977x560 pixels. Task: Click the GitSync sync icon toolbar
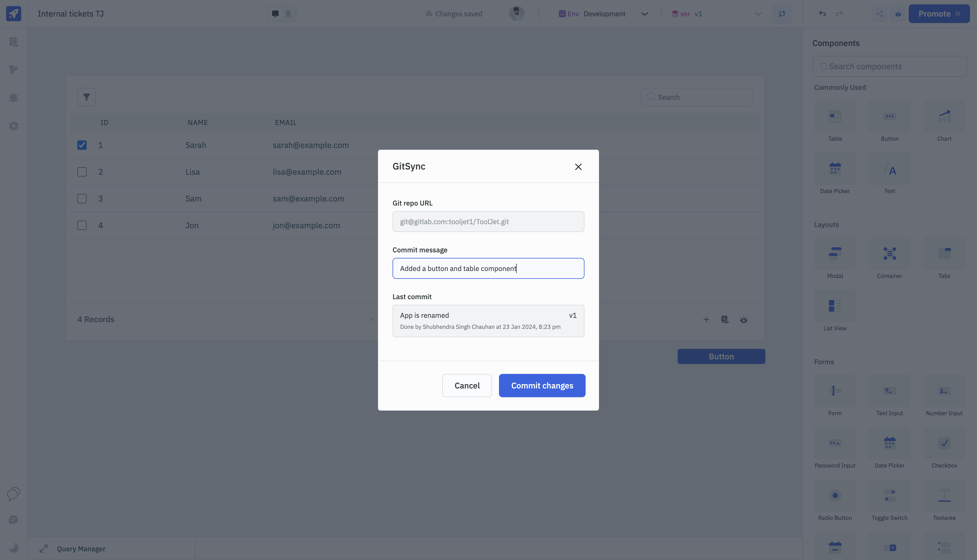point(781,13)
